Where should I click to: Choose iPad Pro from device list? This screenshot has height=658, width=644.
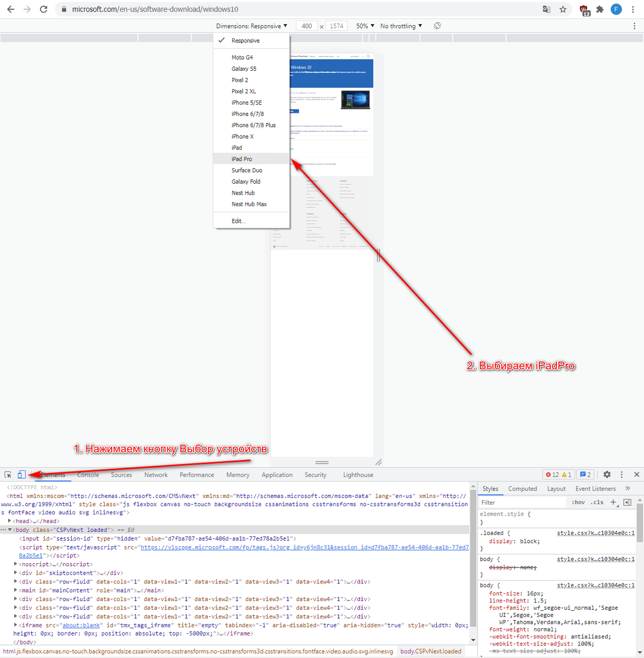251,159
